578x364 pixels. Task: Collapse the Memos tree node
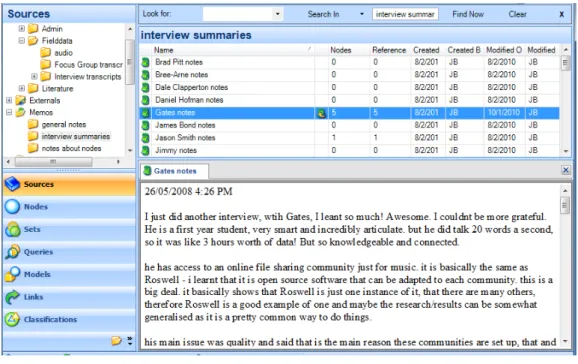[9, 112]
